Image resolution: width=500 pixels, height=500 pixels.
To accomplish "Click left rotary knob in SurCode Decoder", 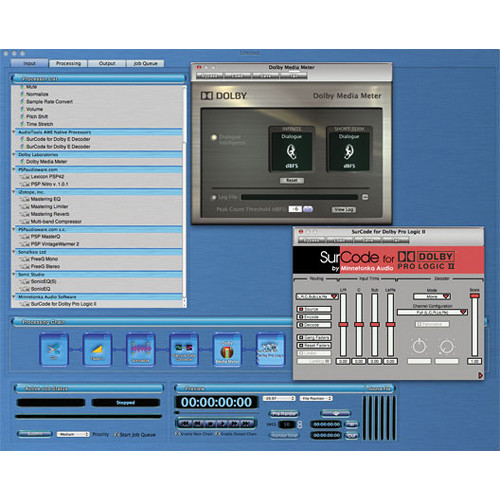I will click(x=419, y=346).
